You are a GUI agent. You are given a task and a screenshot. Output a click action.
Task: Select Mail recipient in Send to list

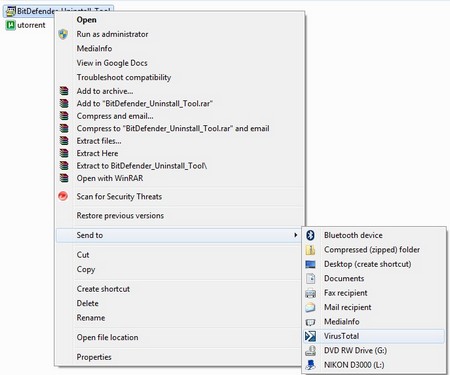pos(348,307)
